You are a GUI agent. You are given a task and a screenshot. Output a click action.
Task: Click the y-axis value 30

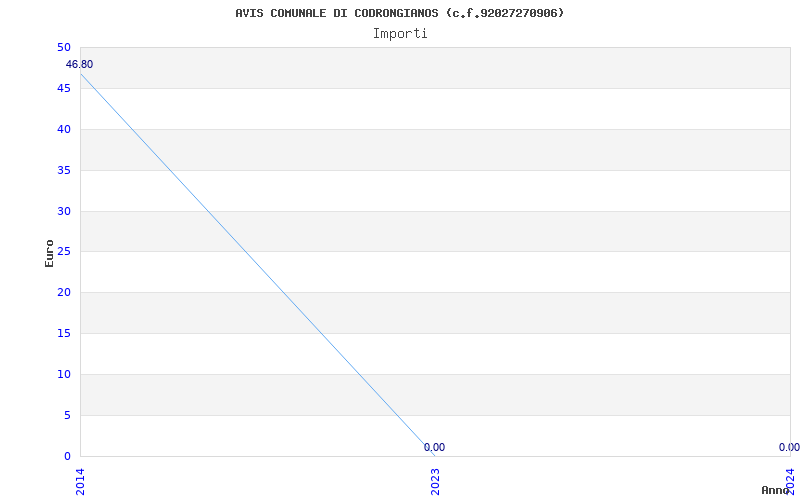point(64,211)
